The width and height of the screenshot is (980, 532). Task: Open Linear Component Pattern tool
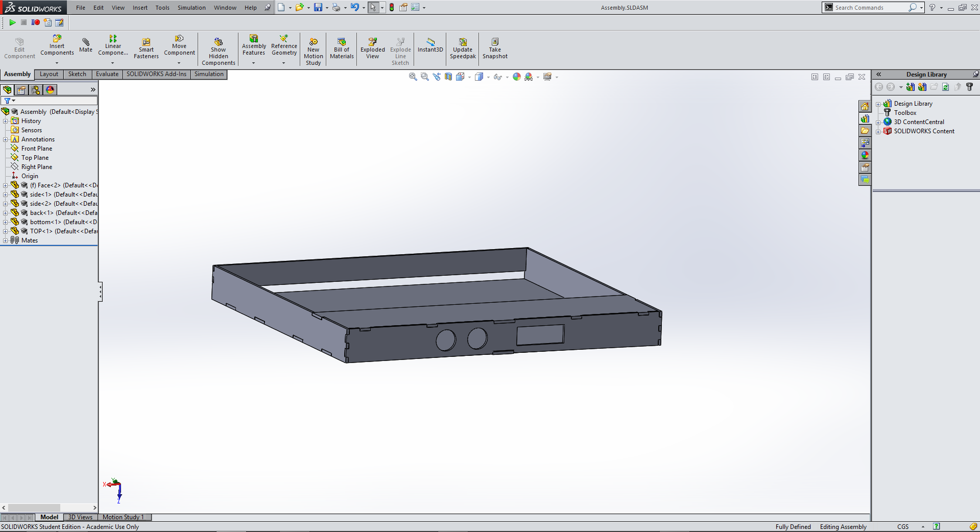[x=113, y=46]
